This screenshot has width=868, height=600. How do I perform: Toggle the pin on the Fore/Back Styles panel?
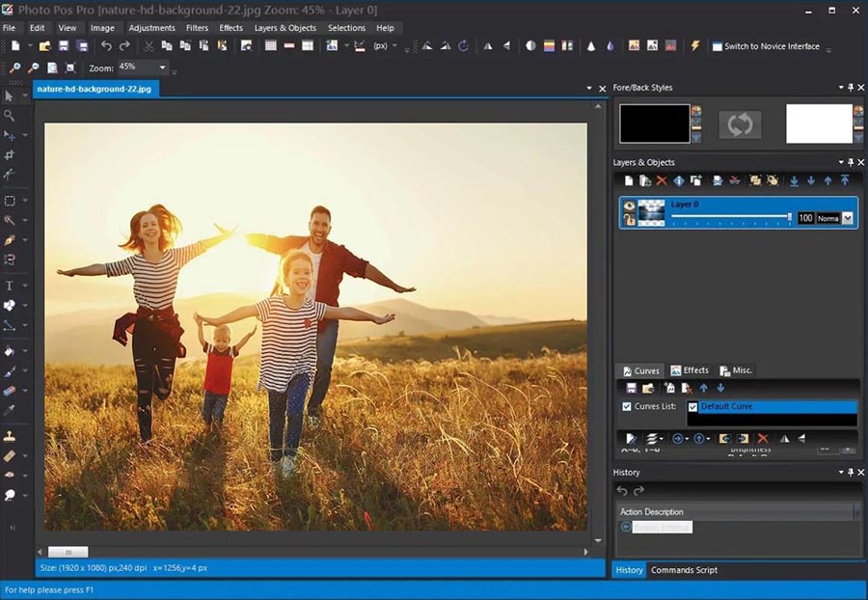[x=851, y=88]
